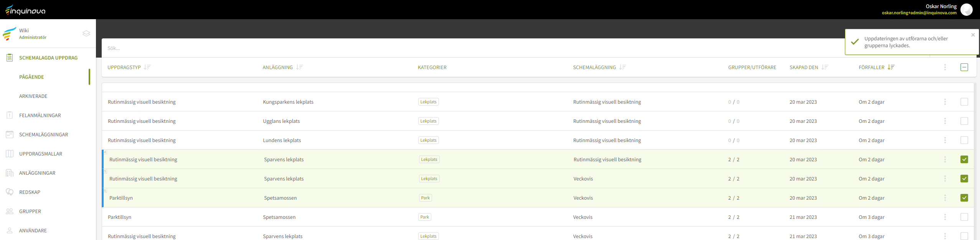Click the Inquinova logo in top bar
This screenshot has width=980, height=240.
pyautogui.click(x=25, y=10)
